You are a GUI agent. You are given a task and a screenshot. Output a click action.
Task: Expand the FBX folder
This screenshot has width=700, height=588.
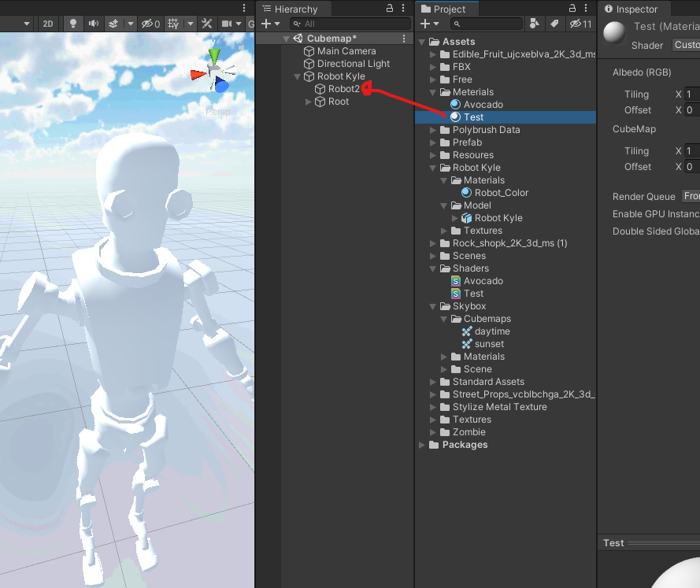pyautogui.click(x=432, y=67)
